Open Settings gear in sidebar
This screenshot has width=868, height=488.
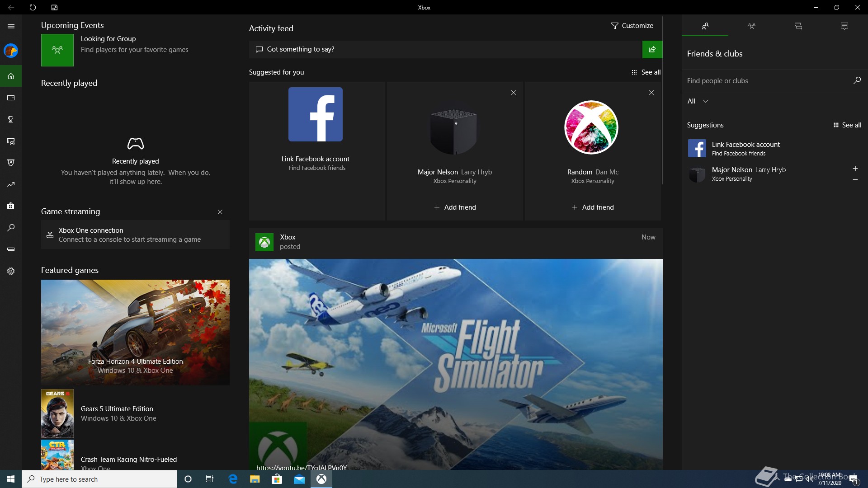coord(11,271)
